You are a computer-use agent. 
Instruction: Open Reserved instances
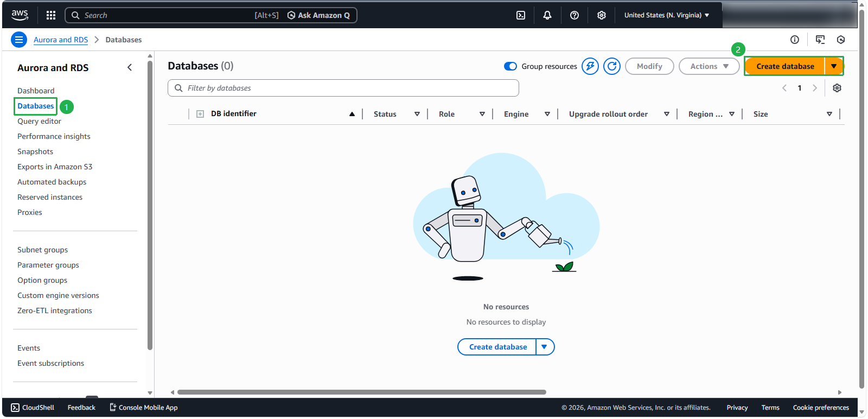coord(50,197)
